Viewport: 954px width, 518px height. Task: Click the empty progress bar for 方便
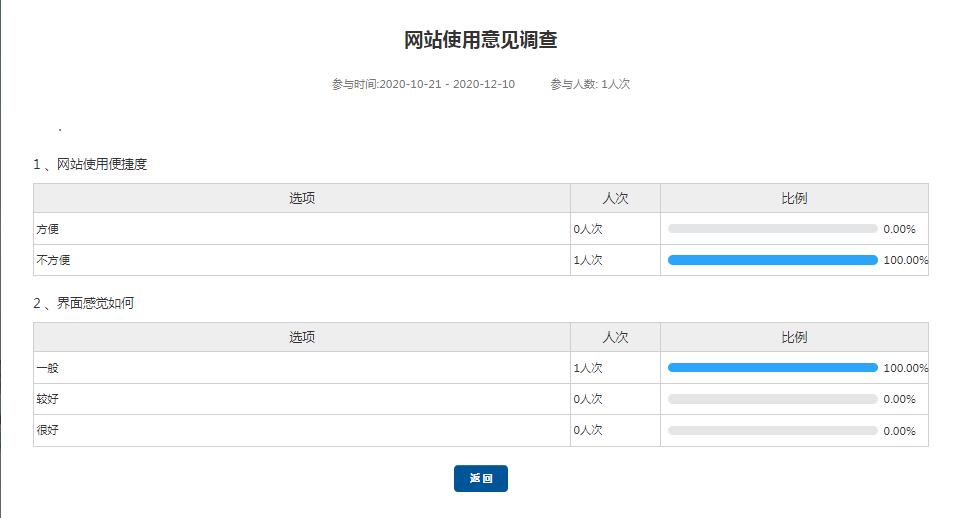772,229
